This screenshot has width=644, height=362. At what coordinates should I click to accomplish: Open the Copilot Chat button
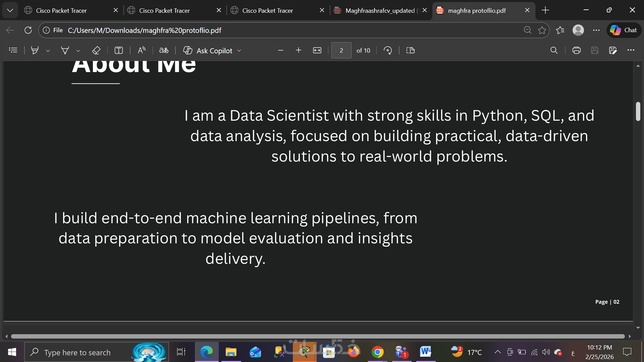624,30
